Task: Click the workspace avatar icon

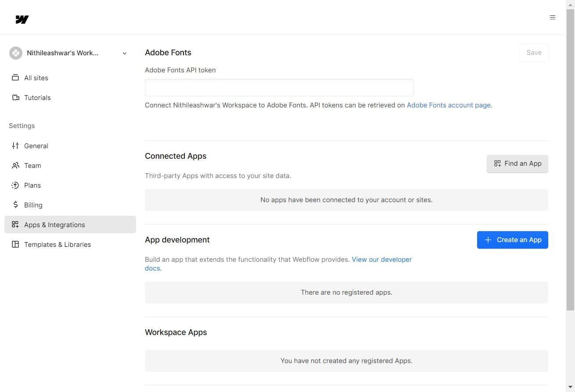Action: [x=16, y=53]
